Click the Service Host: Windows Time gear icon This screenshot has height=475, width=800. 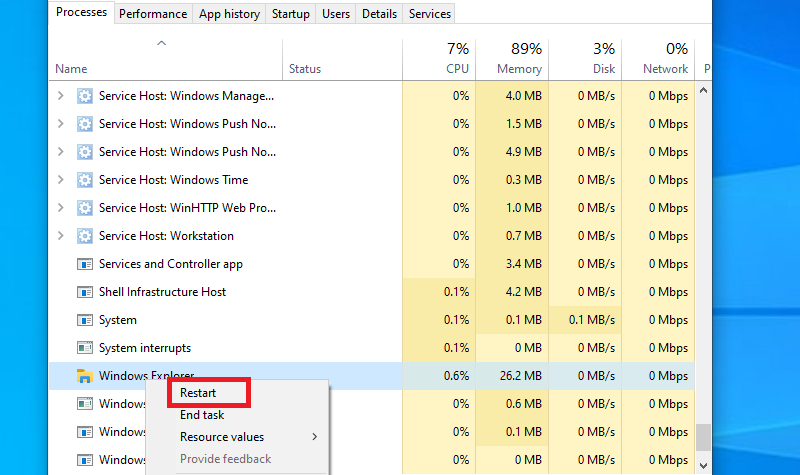tap(85, 180)
